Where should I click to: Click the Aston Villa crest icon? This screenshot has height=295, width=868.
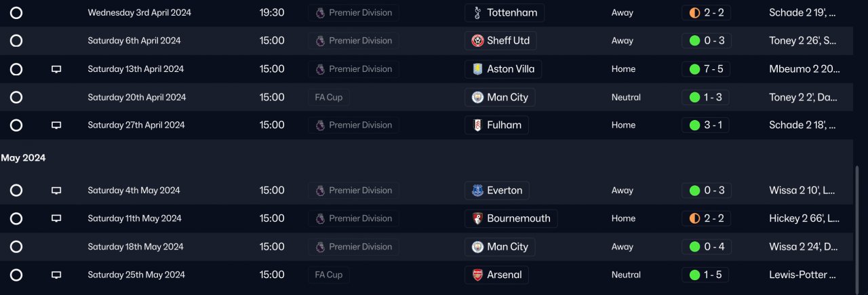point(478,69)
